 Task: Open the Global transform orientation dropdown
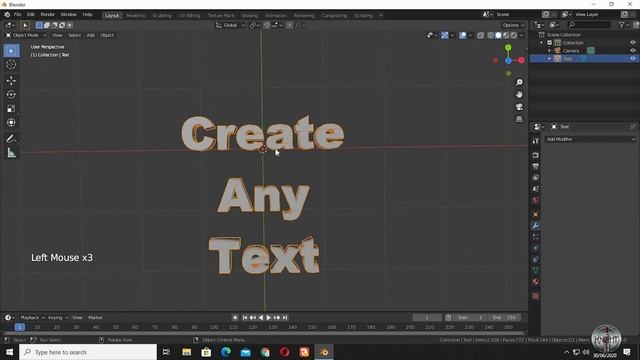(x=230, y=25)
